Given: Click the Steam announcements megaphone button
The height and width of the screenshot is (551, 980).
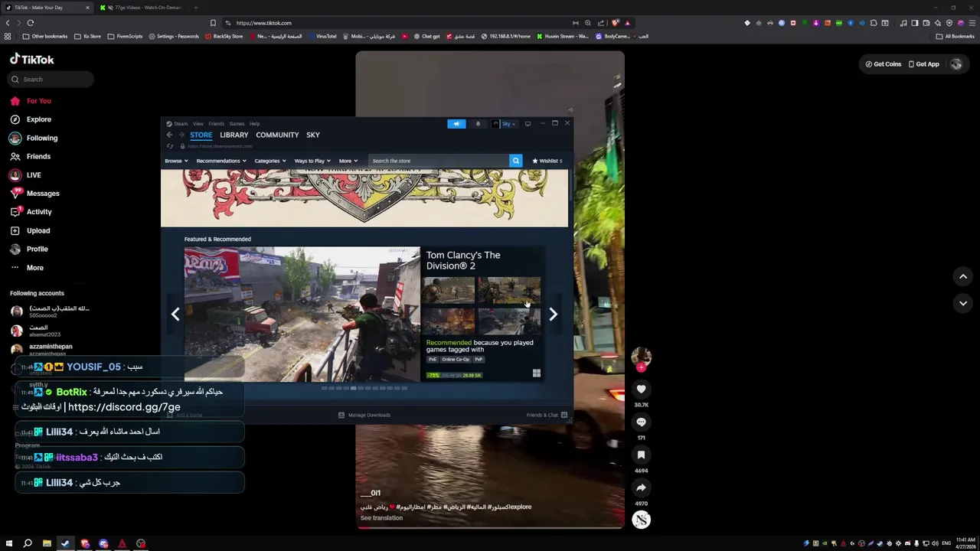Looking at the screenshot, I should click(x=456, y=123).
